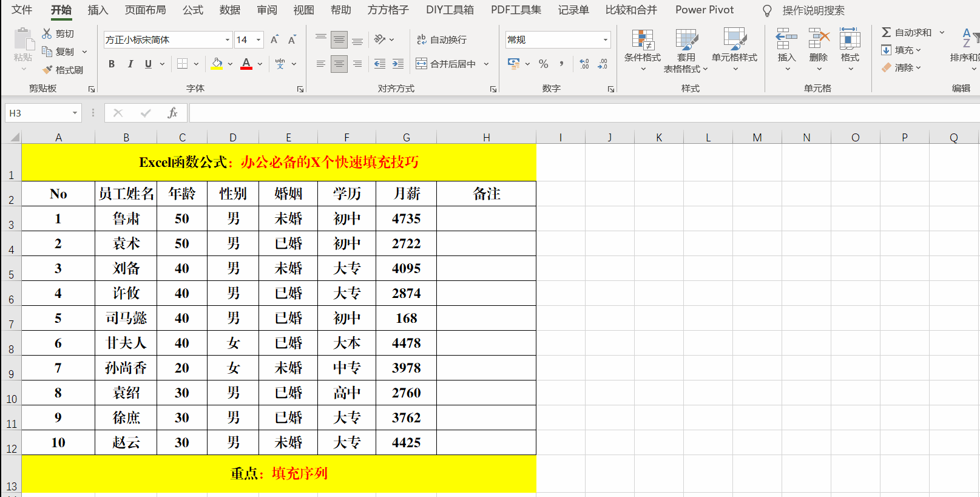Apply percent style with the % icon

pyautogui.click(x=544, y=64)
